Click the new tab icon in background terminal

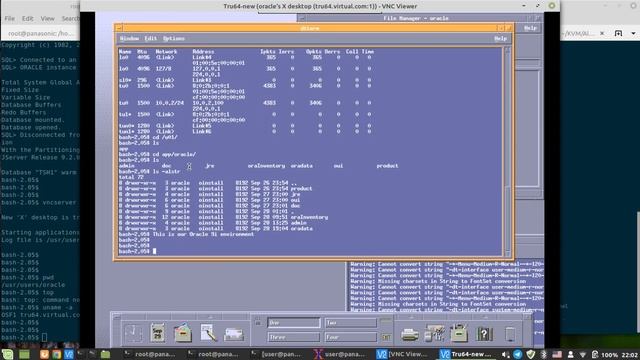[618, 33]
